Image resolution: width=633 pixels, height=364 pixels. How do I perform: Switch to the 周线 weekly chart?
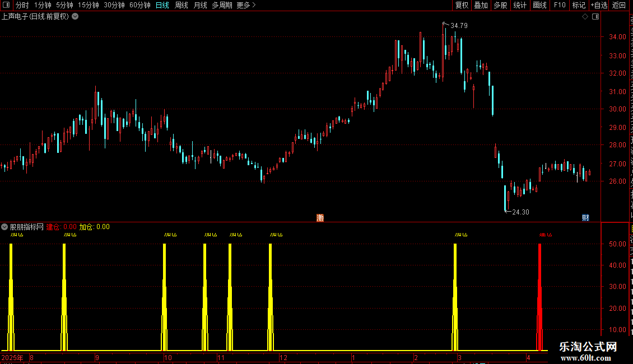(181, 5)
